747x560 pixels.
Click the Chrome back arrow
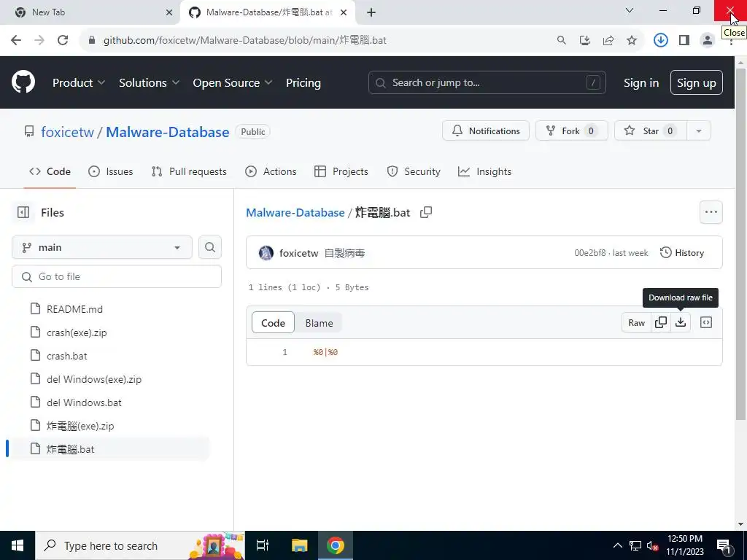pyautogui.click(x=16, y=40)
